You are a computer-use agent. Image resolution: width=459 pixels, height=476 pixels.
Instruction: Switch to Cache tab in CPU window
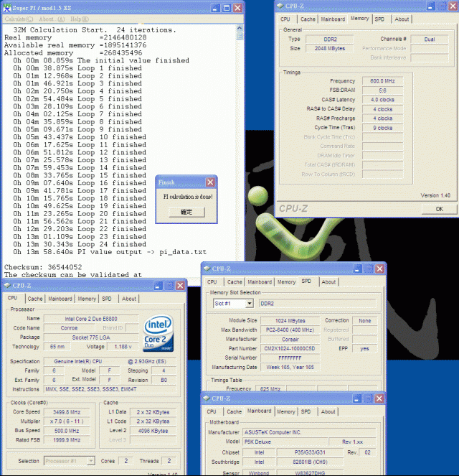click(35, 299)
